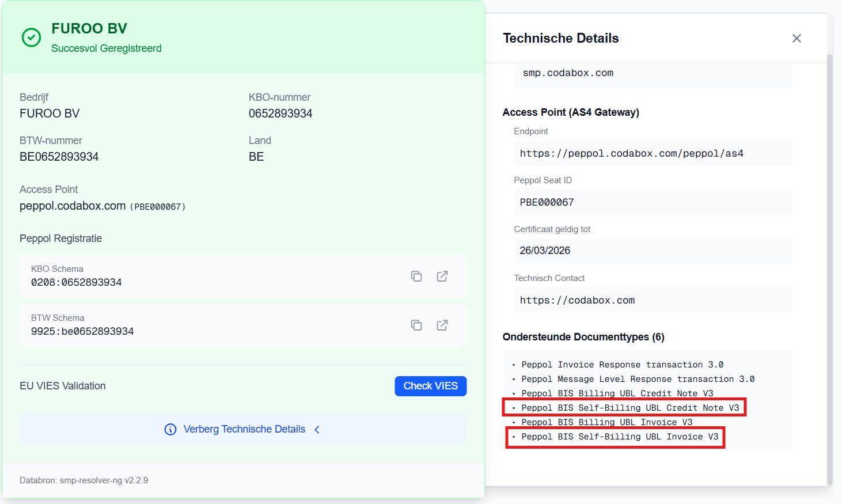Select access point peppol.codabox.com
This screenshot has width=842, height=504.
pos(73,206)
